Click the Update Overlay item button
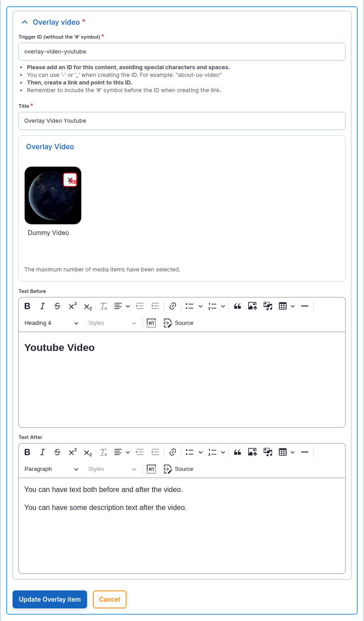 tap(50, 599)
